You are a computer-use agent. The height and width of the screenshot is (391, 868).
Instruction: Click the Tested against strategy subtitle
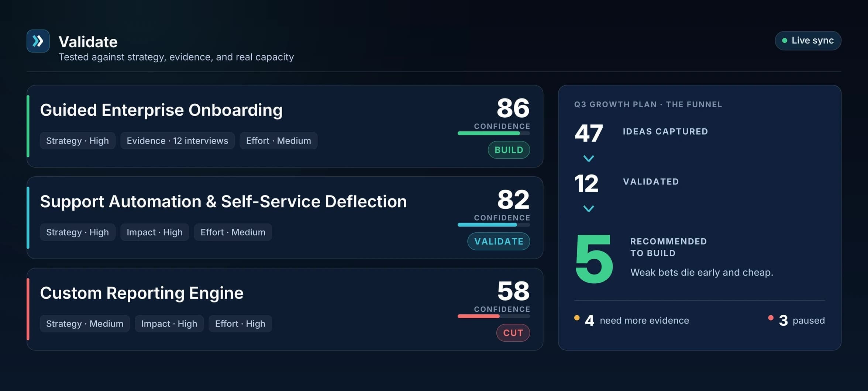pyautogui.click(x=176, y=57)
